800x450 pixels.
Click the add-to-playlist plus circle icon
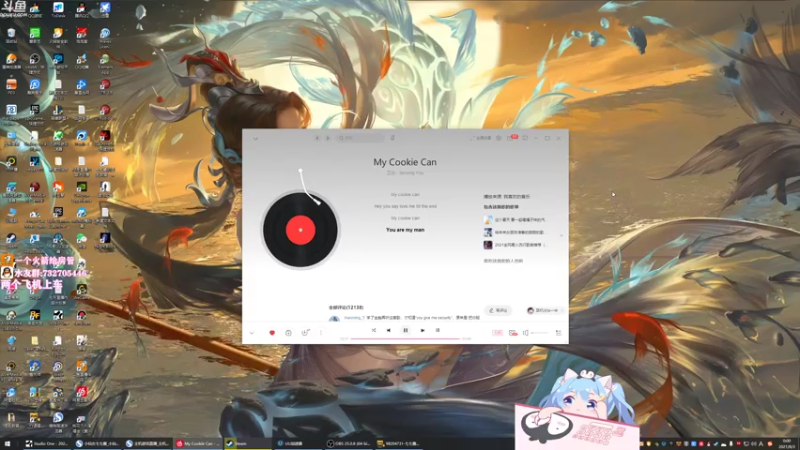coord(288,333)
